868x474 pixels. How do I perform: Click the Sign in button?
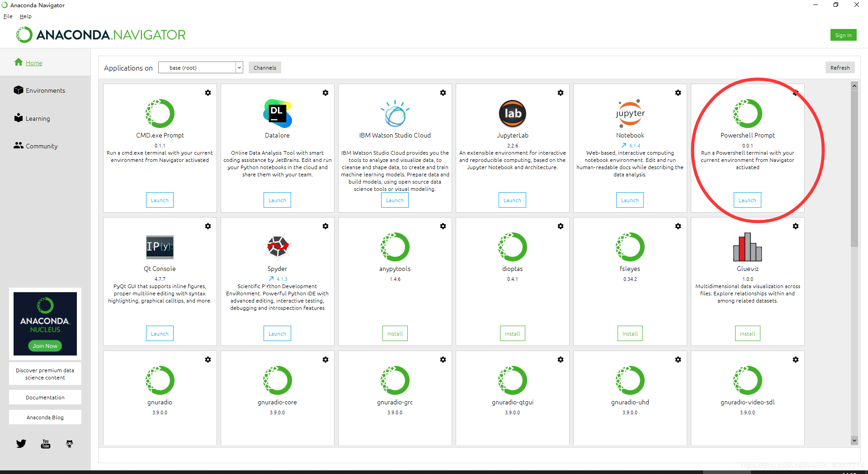coord(844,35)
